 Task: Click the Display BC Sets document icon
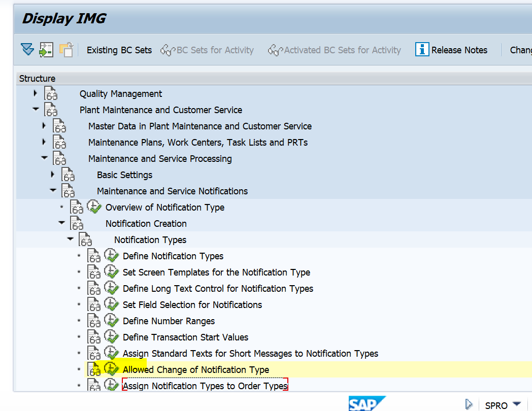pyautogui.click(x=46, y=49)
